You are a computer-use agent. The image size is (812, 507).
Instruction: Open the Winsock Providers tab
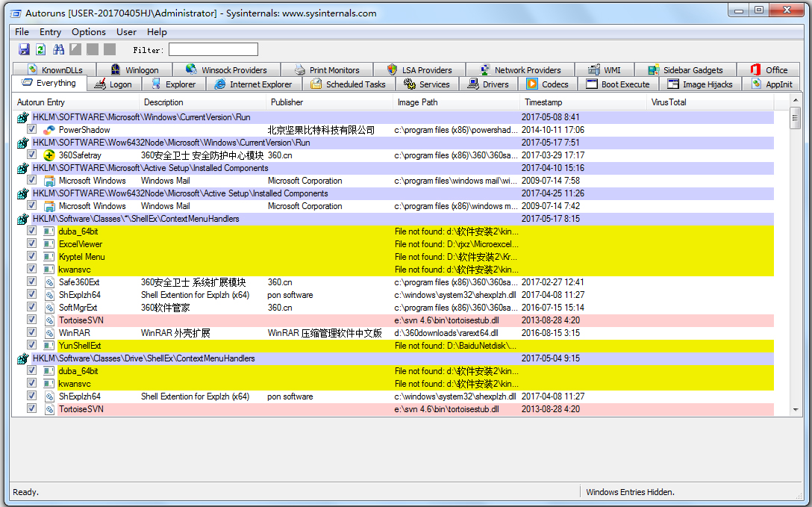click(226, 69)
